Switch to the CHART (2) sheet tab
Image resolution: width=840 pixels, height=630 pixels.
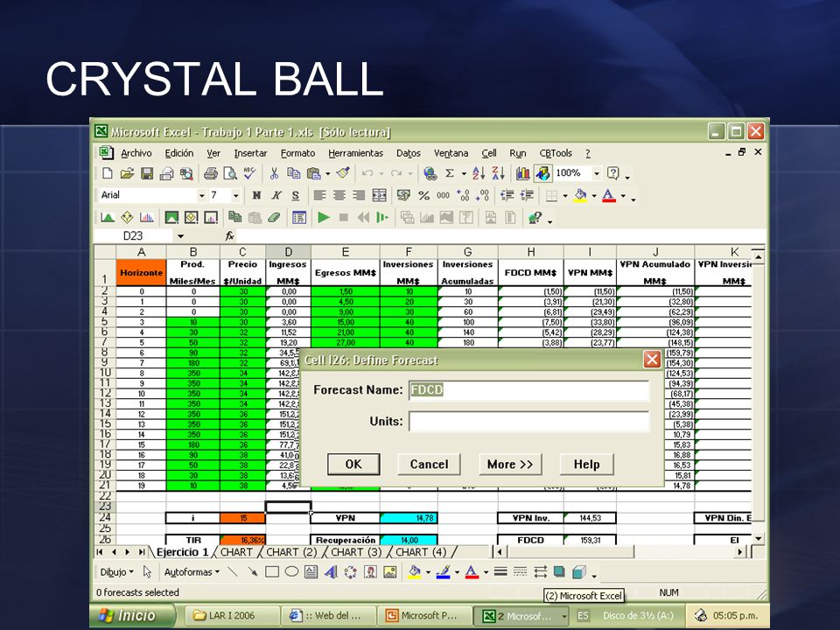pos(291,552)
